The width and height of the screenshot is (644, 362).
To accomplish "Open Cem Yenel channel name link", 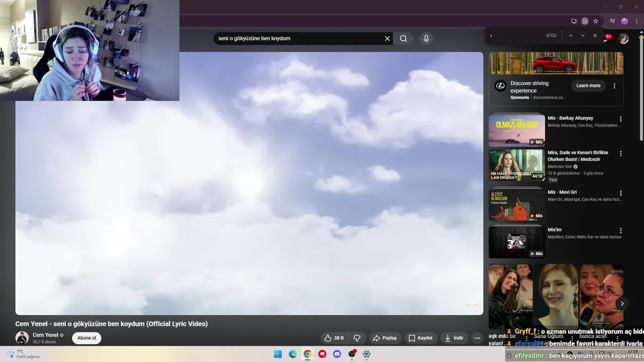I will click(x=45, y=335).
